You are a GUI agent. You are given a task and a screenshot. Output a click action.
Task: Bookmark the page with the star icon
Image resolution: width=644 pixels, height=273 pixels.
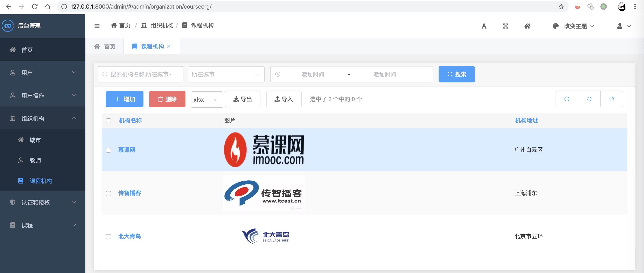click(x=561, y=7)
